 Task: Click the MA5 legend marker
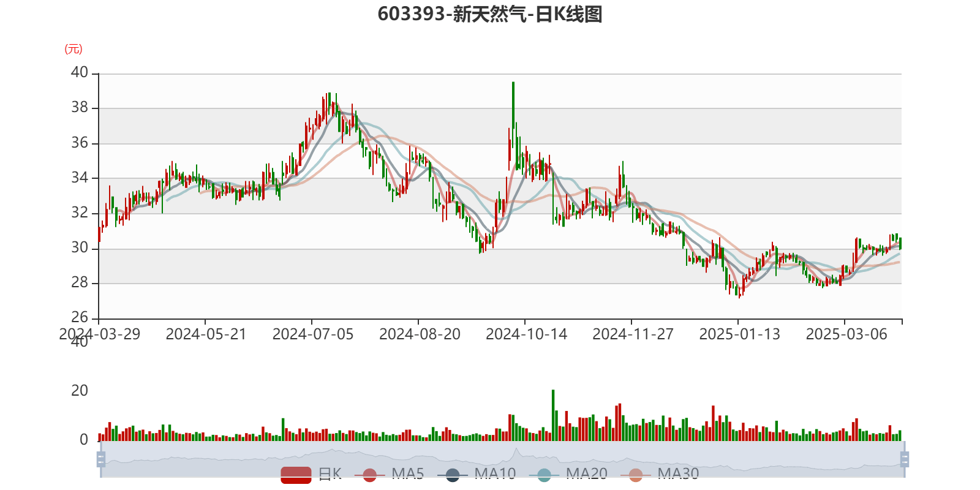click(x=369, y=474)
